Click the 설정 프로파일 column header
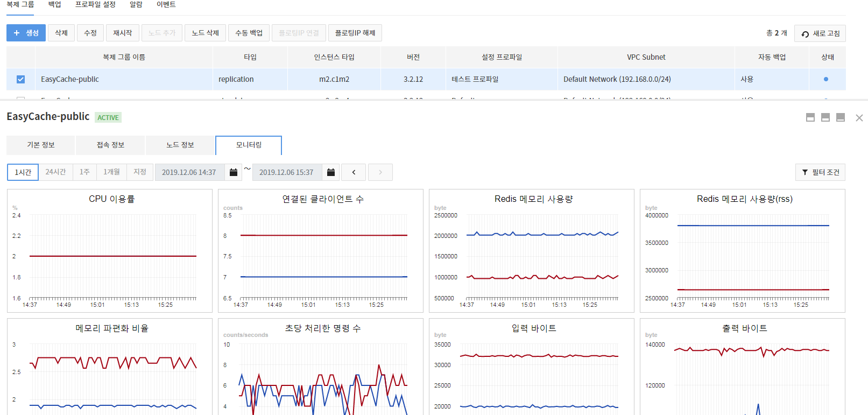Screen dimensions: 868x415 click(502, 57)
